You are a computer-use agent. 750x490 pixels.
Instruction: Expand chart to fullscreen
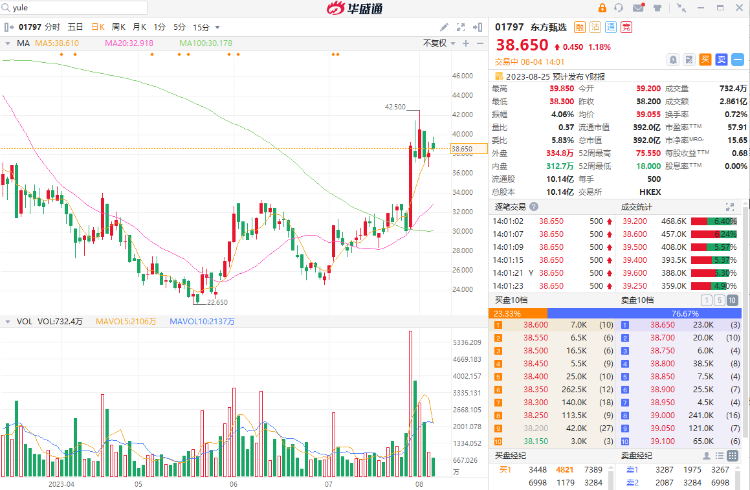(461, 27)
